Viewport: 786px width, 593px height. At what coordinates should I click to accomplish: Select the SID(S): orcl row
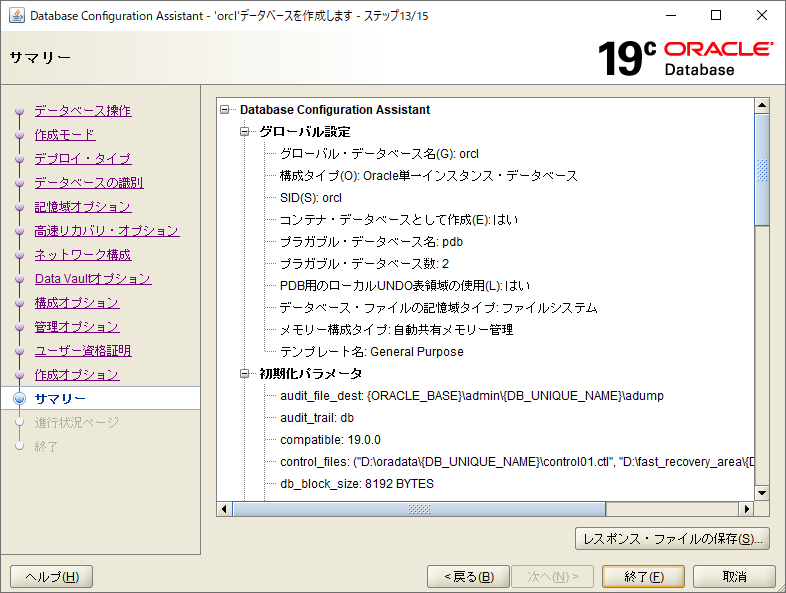click(311, 197)
